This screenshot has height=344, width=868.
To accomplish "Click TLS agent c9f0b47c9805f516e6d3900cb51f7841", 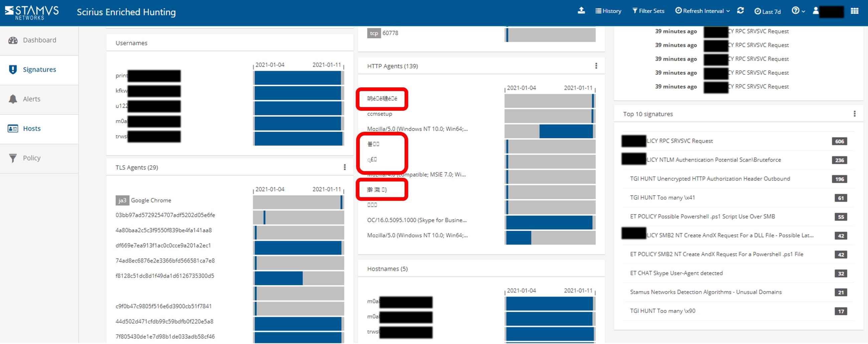I will (x=163, y=306).
